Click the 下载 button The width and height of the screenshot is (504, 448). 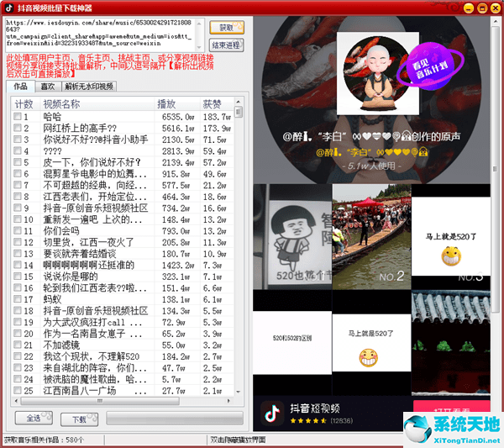click(80, 419)
